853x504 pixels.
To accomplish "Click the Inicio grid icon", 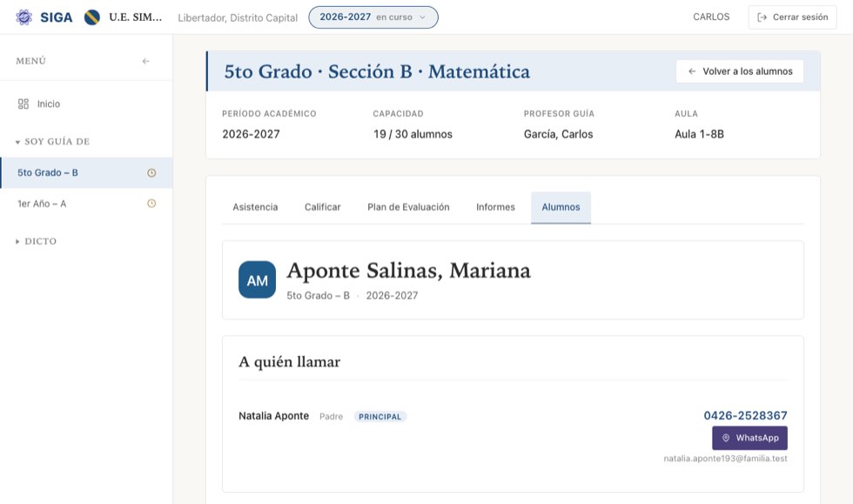I will click(24, 104).
